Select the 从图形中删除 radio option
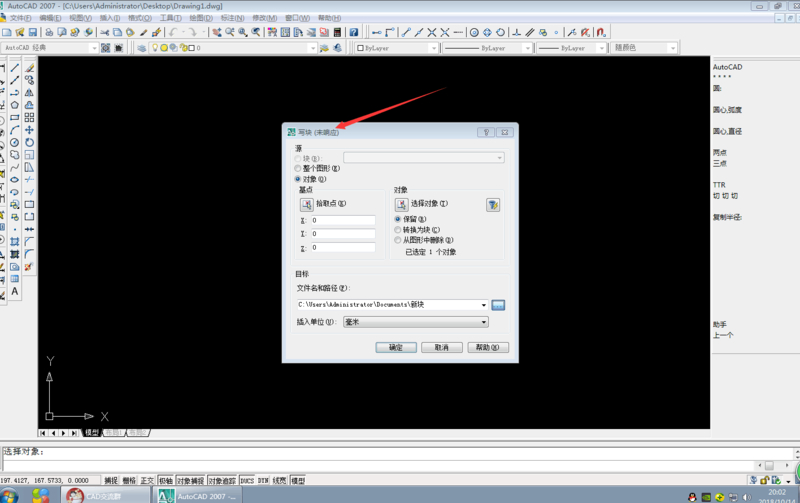This screenshot has width=800, height=503. pos(397,240)
